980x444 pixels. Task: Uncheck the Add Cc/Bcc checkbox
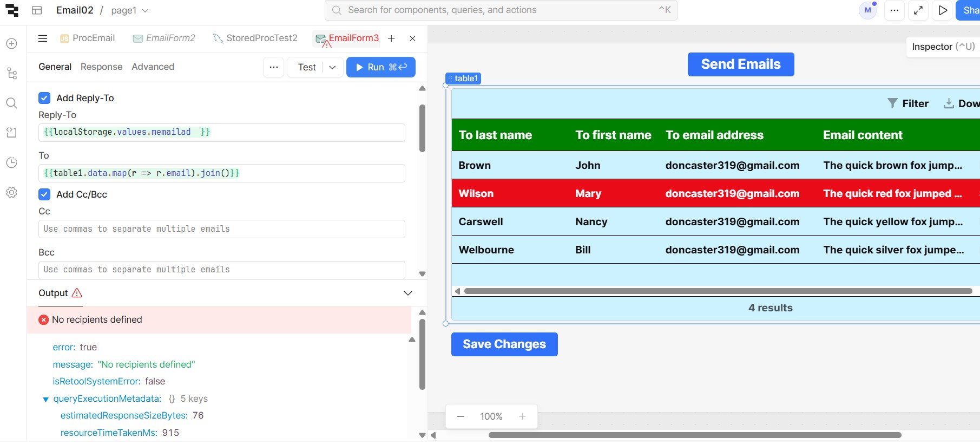click(x=44, y=194)
